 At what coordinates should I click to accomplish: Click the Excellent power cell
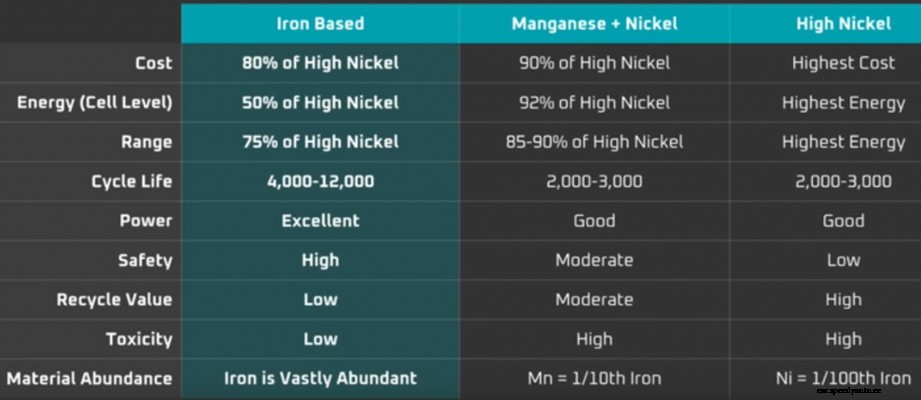coord(320,221)
